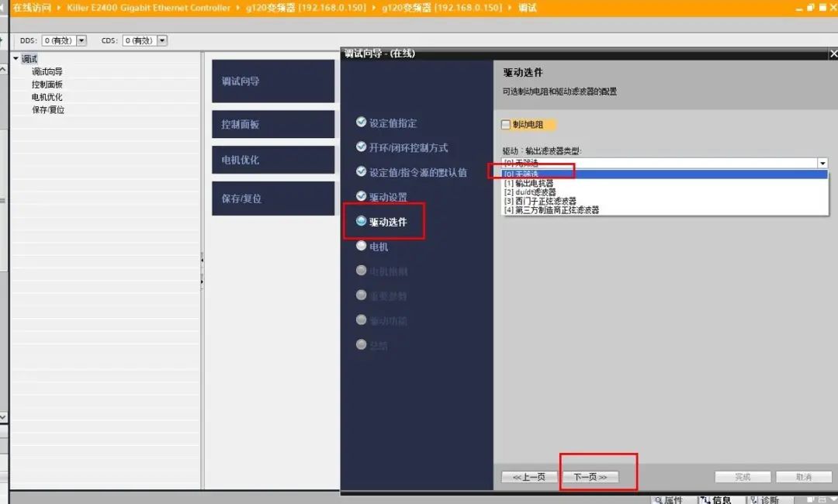
Task: Select [2] du/dt滤波器 option
Action: 665,192
